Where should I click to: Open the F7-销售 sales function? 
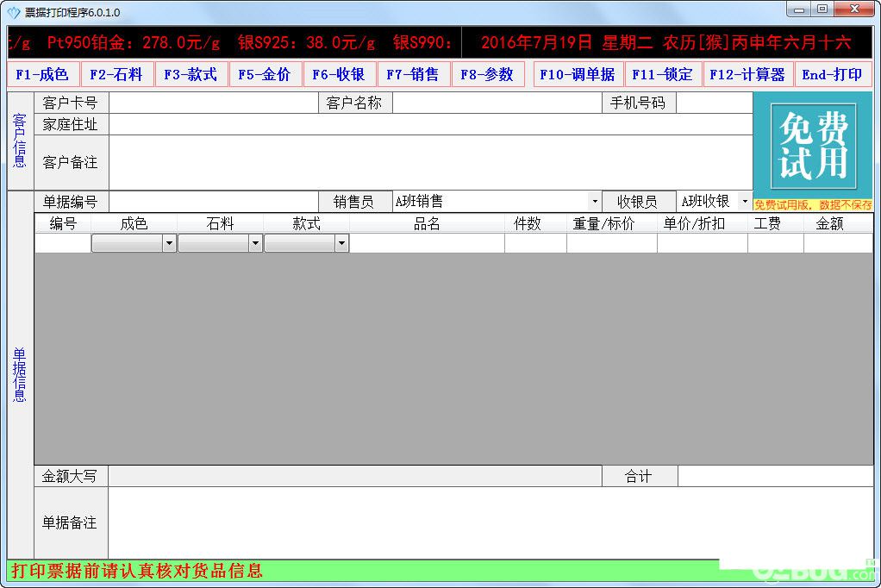pyautogui.click(x=413, y=74)
